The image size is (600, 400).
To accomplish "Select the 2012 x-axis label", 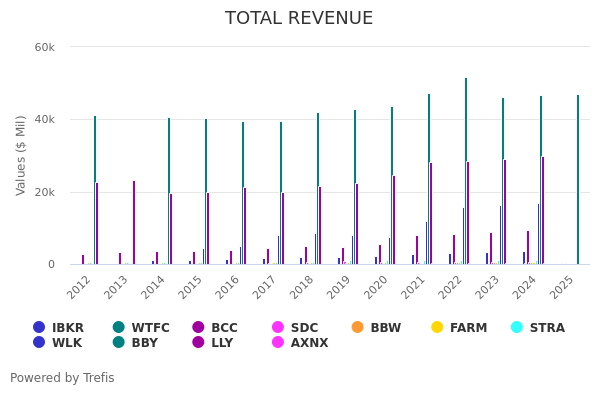I will 80,286.
